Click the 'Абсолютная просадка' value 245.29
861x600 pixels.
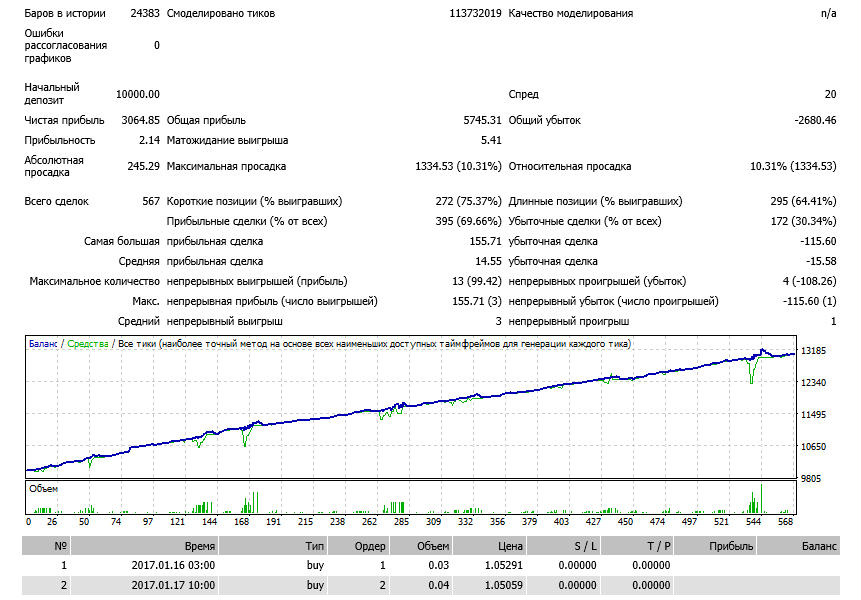point(143,166)
